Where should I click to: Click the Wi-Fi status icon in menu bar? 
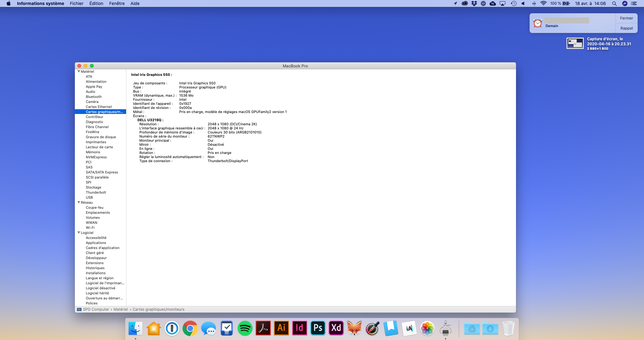[543, 3]
